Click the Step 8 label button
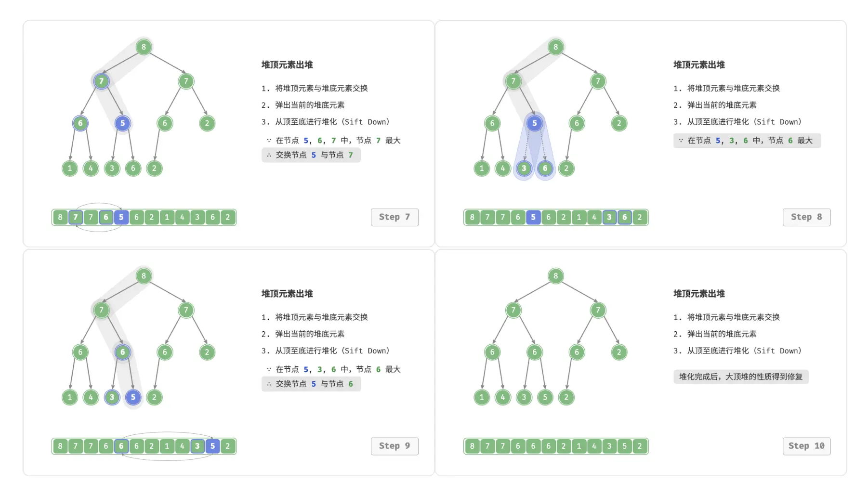868x495 pixels. (806, 217)
